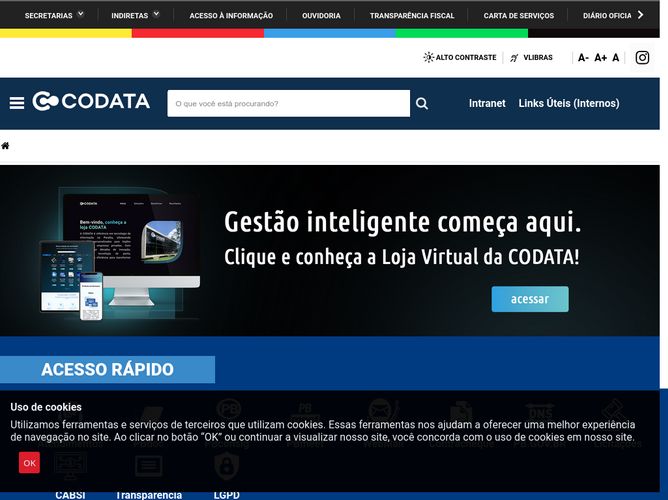Open Links Úteis (Internos) link

tap(569, 103)
